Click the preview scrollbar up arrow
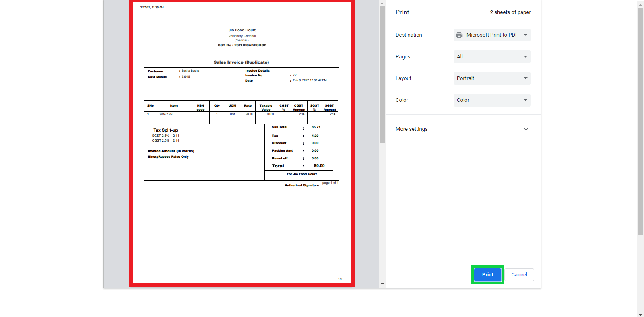The image size is (644, 317). point(382,3)
